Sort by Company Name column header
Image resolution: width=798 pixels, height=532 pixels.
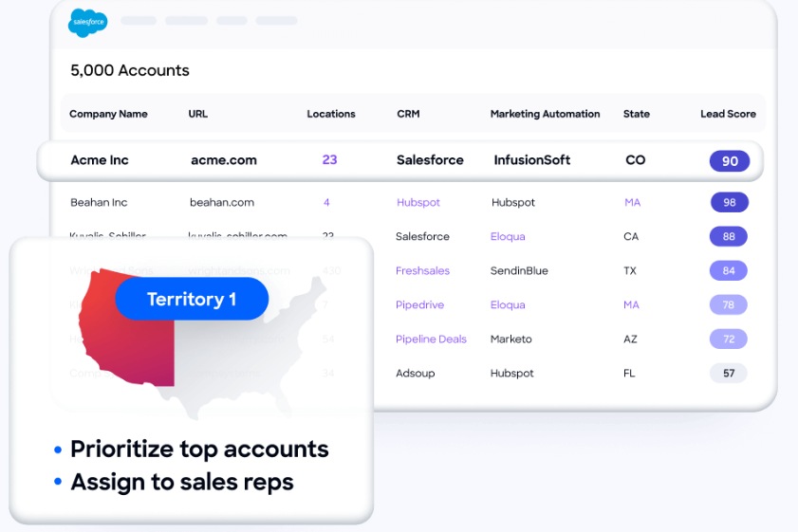click(x=108, y=114)
